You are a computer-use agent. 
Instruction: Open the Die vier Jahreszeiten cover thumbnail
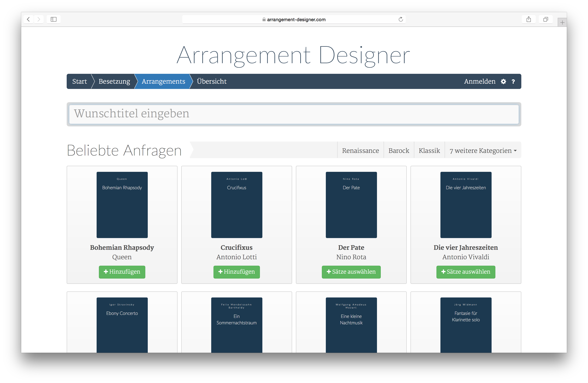[x=465, y=205]
